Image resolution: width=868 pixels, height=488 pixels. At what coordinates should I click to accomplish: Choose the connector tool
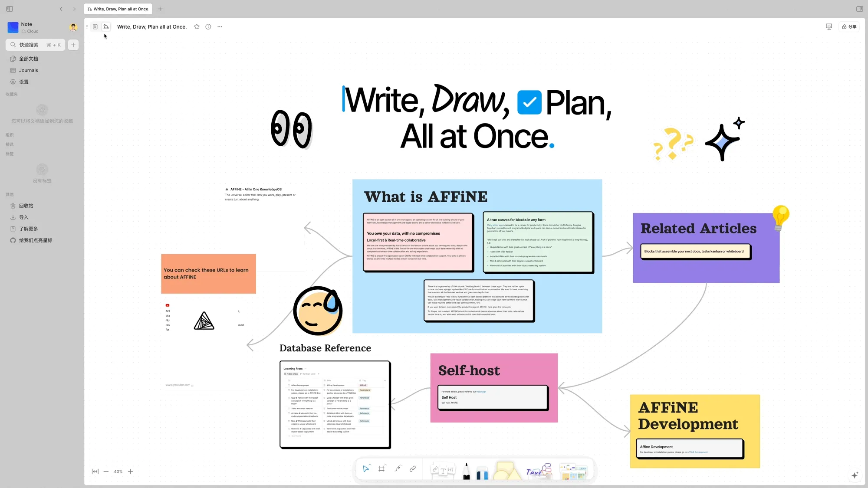397,468
